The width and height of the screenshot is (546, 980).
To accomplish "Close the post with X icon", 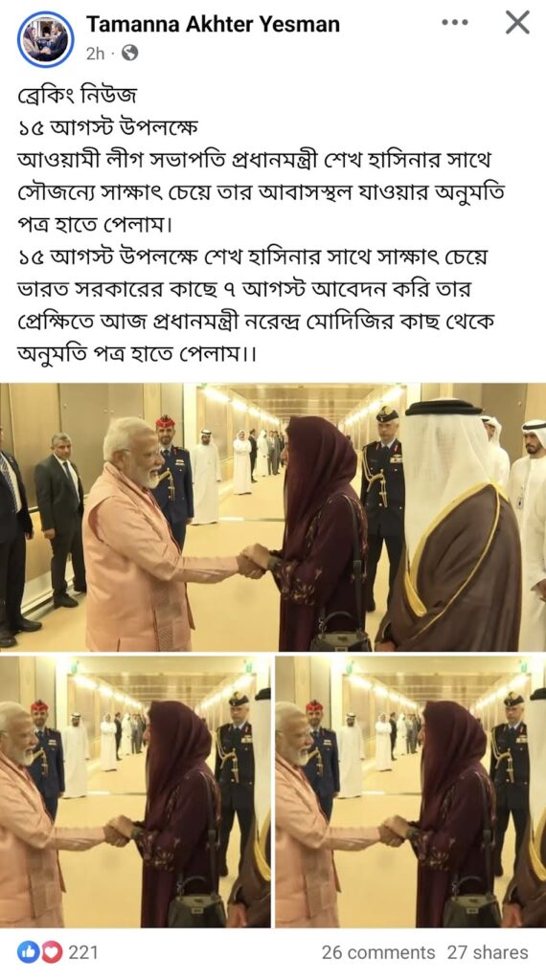I will (x=517, y=23).
